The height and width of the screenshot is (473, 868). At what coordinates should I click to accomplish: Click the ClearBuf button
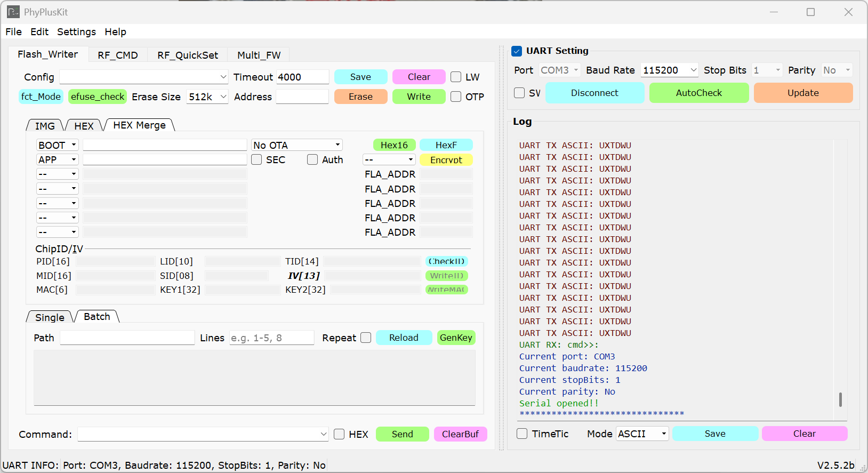[x=460, y=434]
